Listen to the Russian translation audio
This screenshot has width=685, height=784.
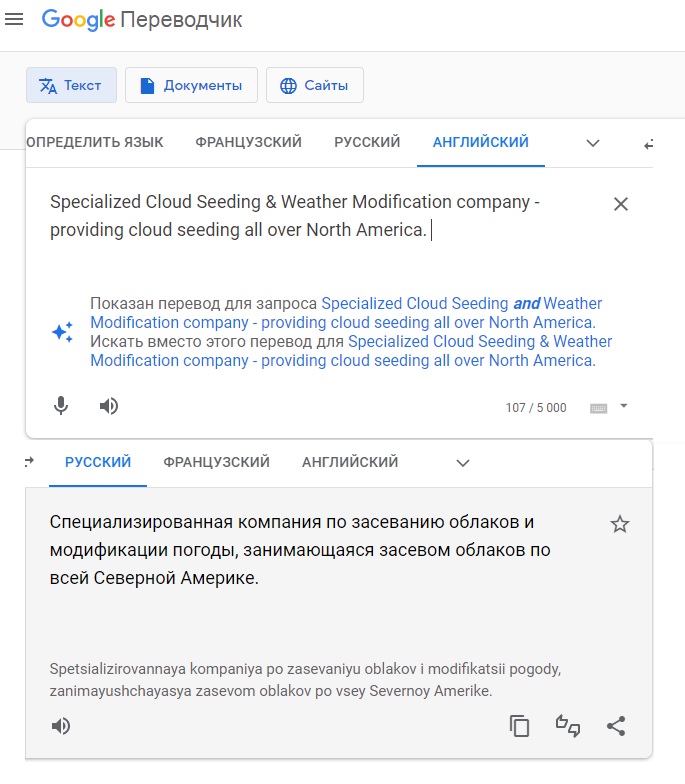(x=61, y=726)
